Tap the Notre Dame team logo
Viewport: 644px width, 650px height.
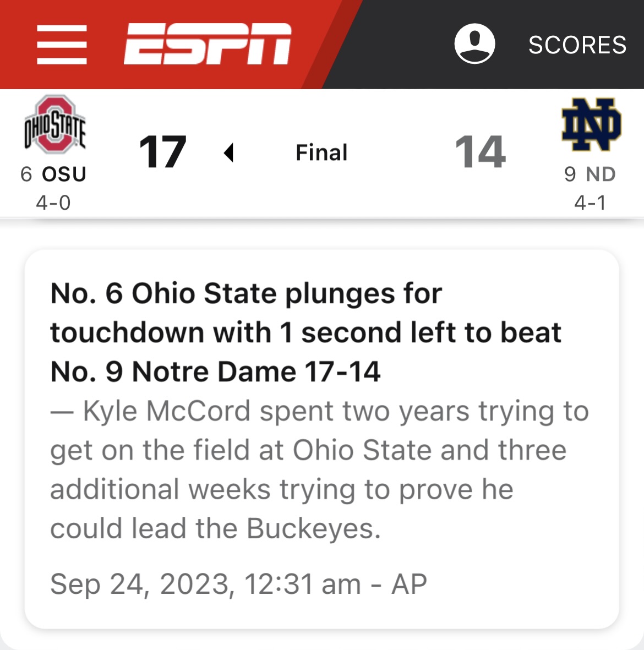coord(591,125)
